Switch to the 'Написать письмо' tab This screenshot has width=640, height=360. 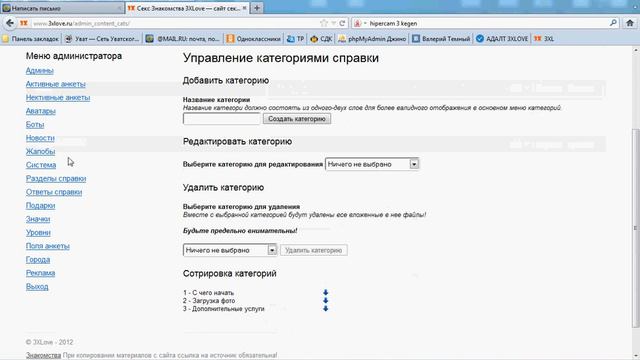pyautogui.click(x=61, y=8)
